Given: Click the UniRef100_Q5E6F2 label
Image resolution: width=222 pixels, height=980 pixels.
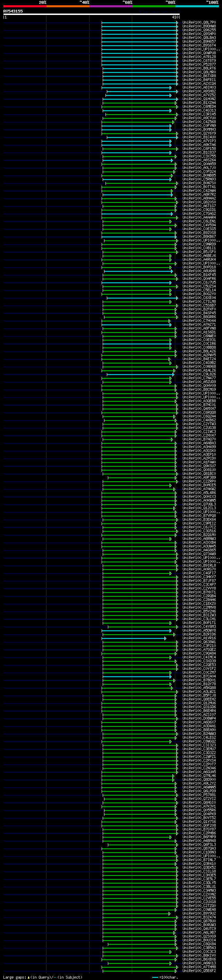Looking at the screenshot, I should coord(199,971).
